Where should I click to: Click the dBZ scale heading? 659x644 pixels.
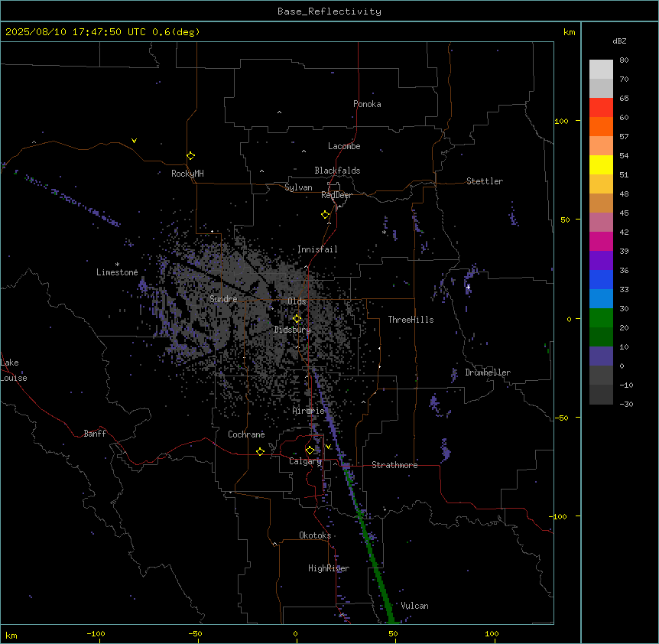point(619,41)
